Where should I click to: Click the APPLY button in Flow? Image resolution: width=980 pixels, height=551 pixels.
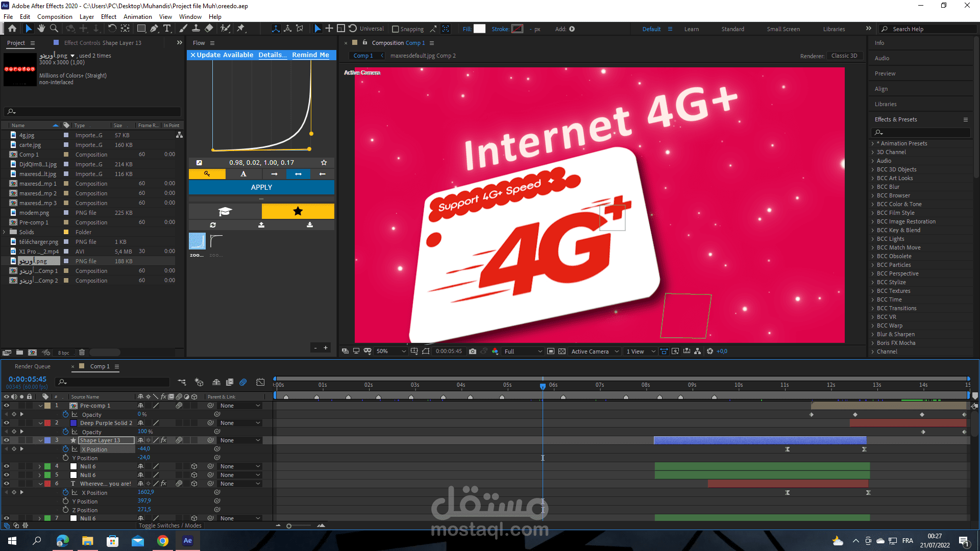click(261, 187)
